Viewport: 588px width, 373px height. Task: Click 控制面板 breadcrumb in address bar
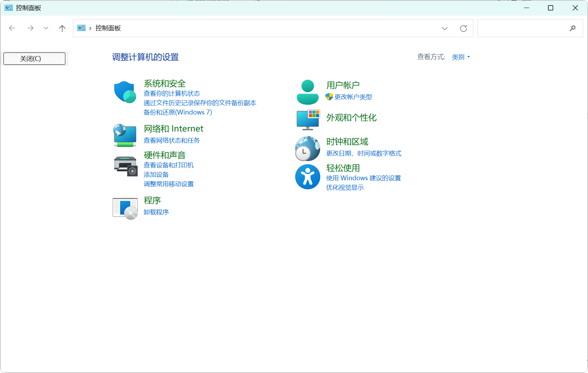(108, 29)
